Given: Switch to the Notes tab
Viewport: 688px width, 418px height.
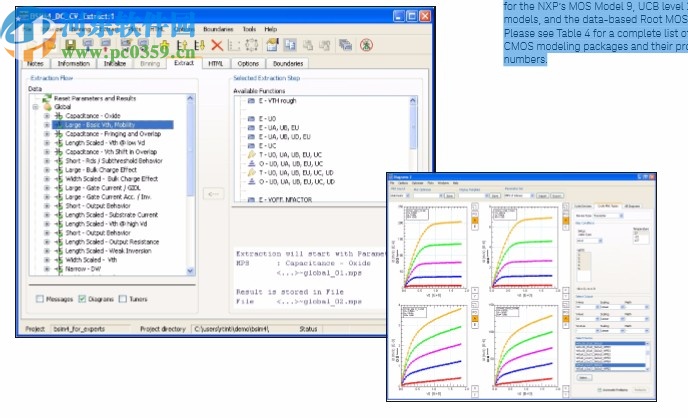Looking at the screenshot, I should [x=36, y=64].
